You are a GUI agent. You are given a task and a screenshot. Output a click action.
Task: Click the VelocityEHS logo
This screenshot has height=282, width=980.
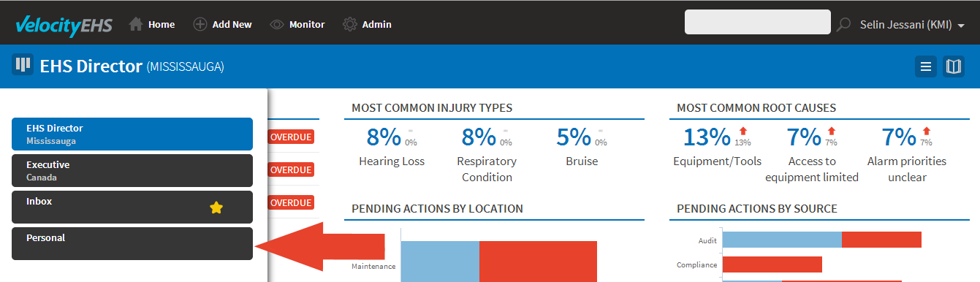click(64, 24)
